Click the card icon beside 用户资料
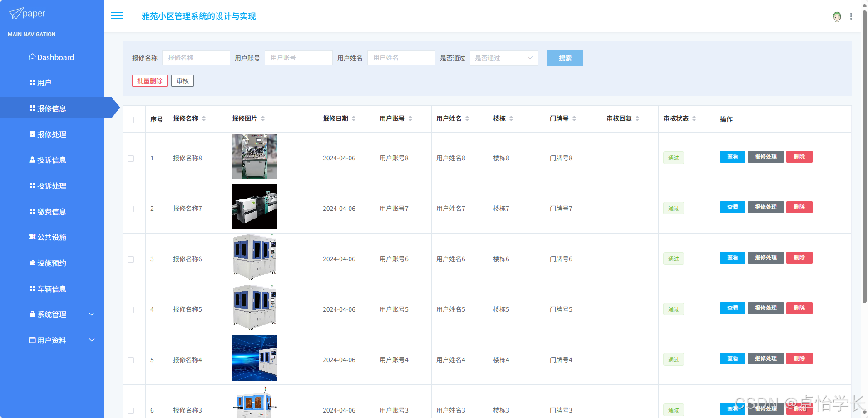 pos(32,340)
